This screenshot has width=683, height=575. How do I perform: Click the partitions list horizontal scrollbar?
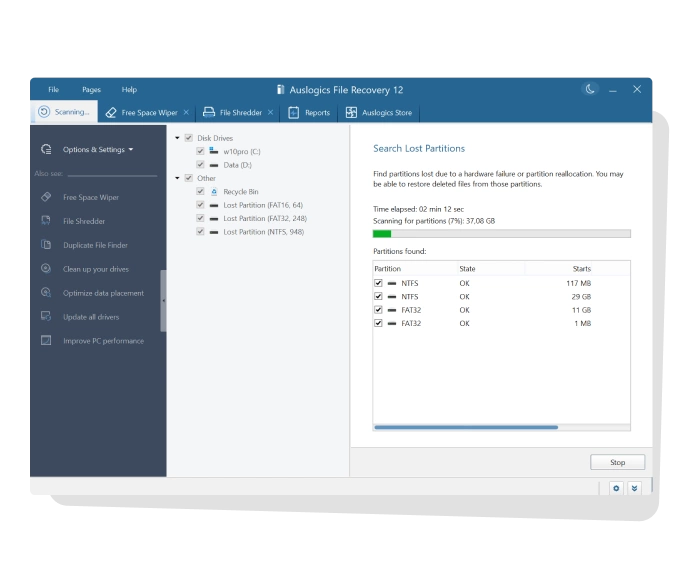pyautogui.click(x=466, y=427)
